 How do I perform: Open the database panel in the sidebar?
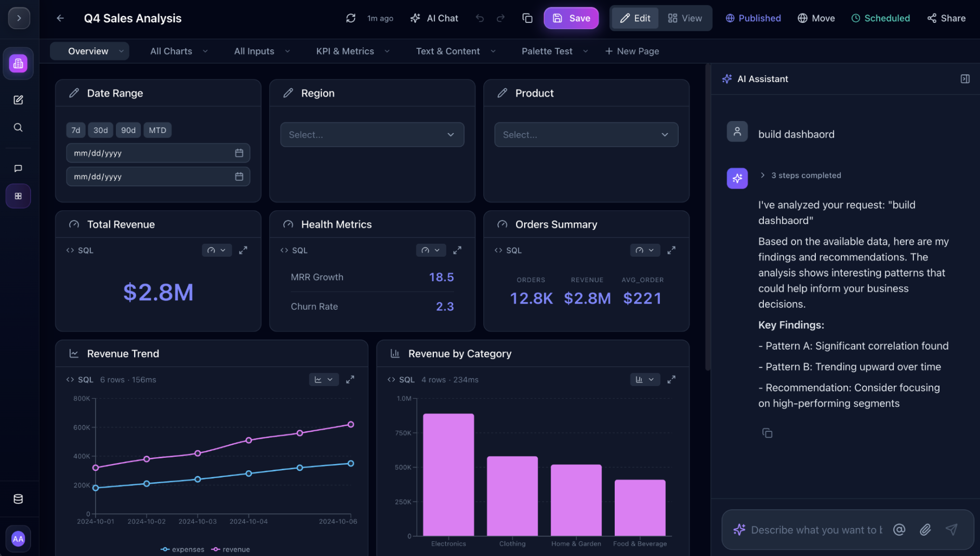[x=18, y=498]
